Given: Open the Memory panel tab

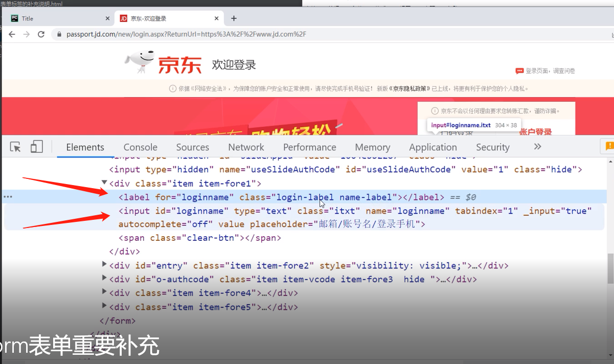Looking at the screenshot, I should (x=373, y=147).
